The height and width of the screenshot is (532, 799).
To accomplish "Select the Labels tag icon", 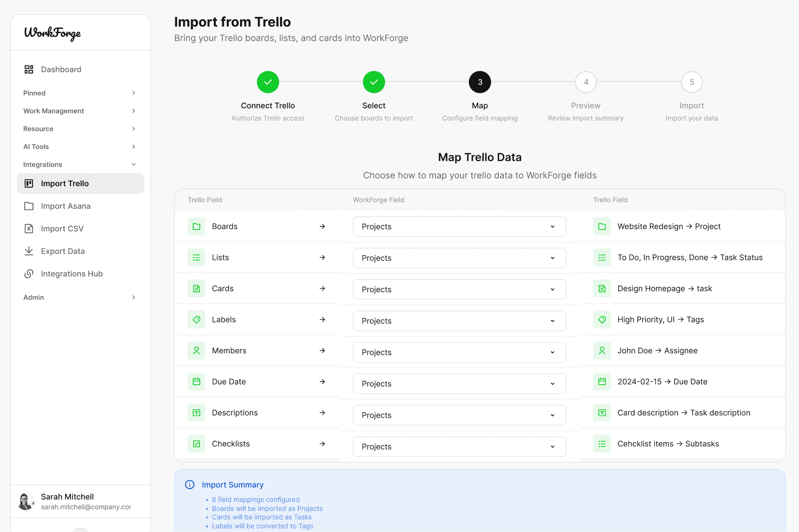I will 196,319.
